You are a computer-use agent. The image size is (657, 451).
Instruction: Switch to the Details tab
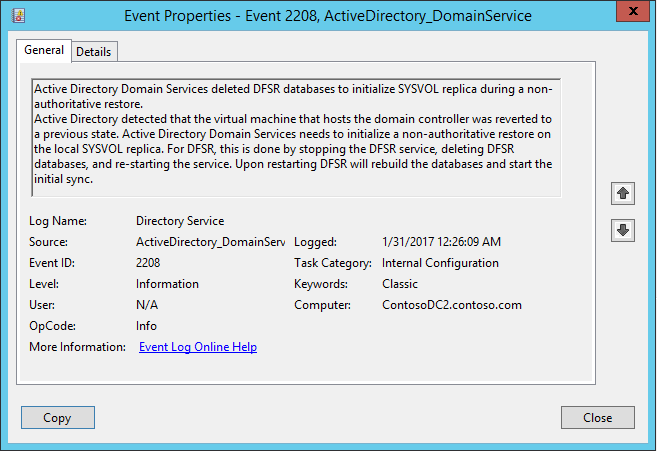click(94, 52)
